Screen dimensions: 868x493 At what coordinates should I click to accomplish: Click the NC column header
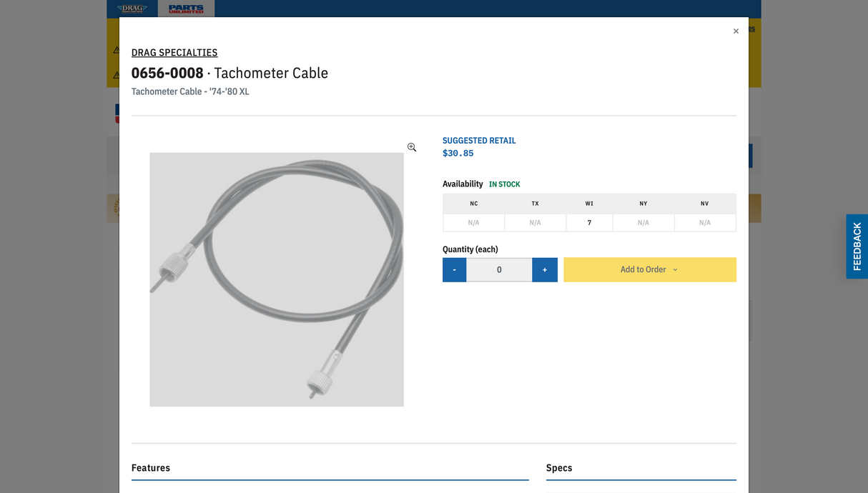pos(473,204)
